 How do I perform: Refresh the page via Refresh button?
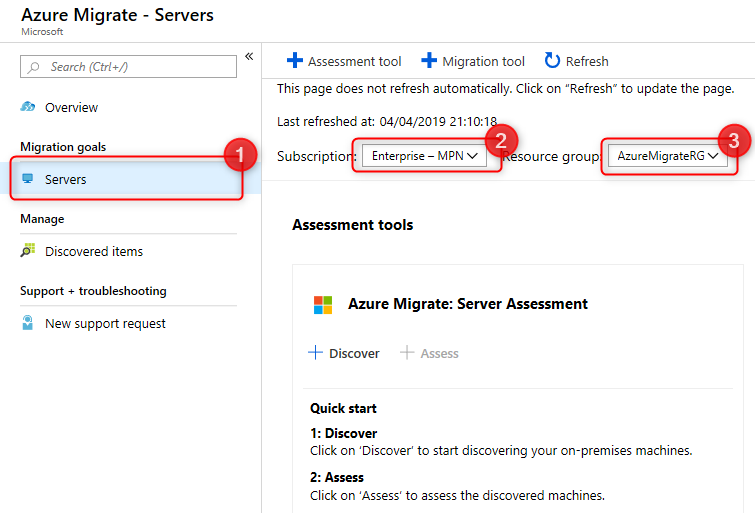click(x=576, y=61)
